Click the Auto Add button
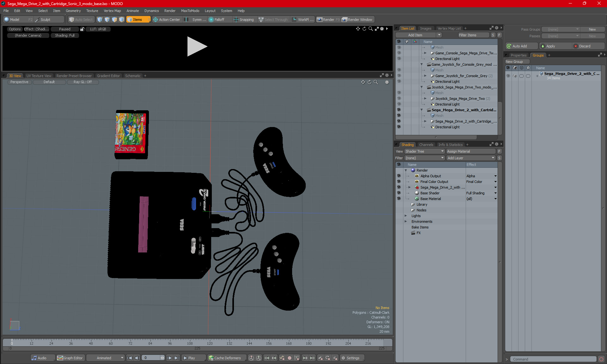 tap(522, 46)
